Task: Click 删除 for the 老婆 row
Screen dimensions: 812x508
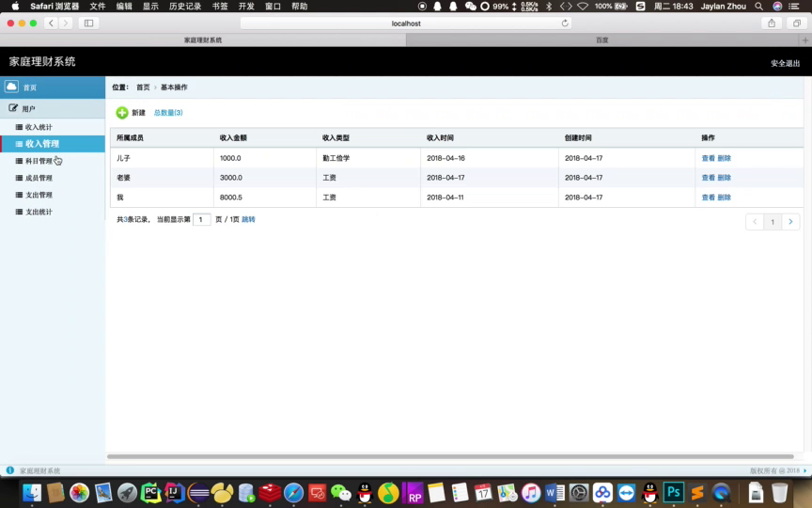Action: (724, 177)
